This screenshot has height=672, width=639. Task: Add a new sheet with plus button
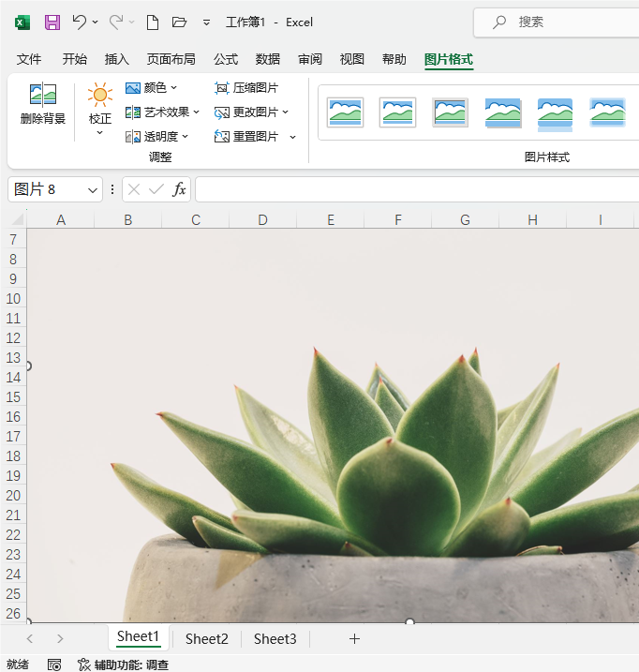(354, 638)
